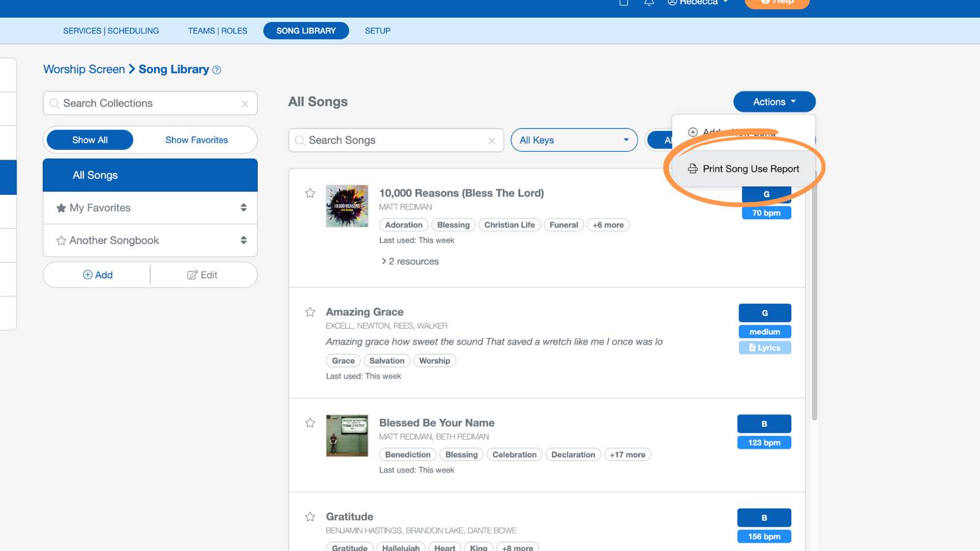This screenshot has height=551, width=980.
Task: Clear the Search Collections field
Action: 245,104
